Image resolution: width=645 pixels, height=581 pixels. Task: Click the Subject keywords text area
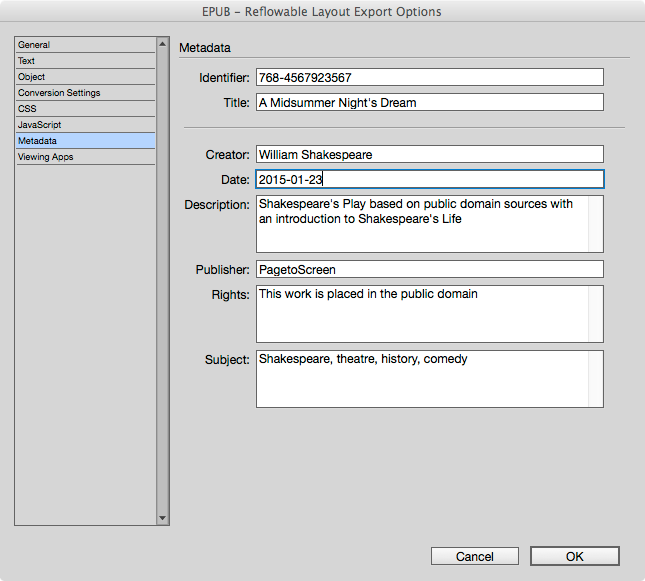[x=430, y=379]
